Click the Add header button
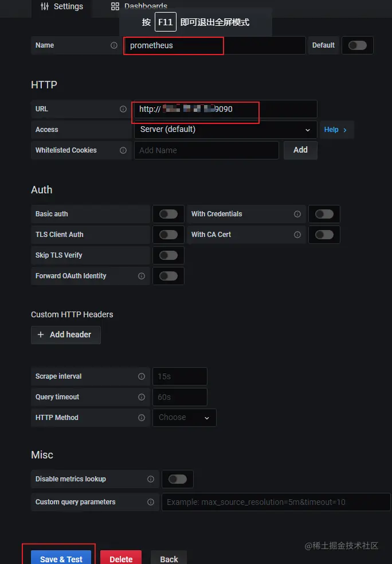 coord(66,335)
